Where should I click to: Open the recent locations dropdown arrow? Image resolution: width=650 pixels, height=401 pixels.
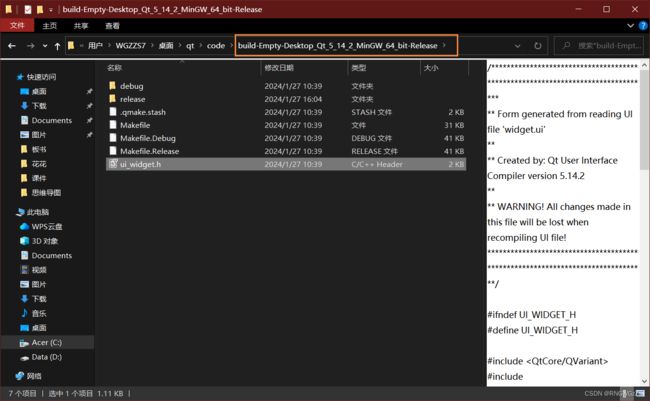click(45, 46)
